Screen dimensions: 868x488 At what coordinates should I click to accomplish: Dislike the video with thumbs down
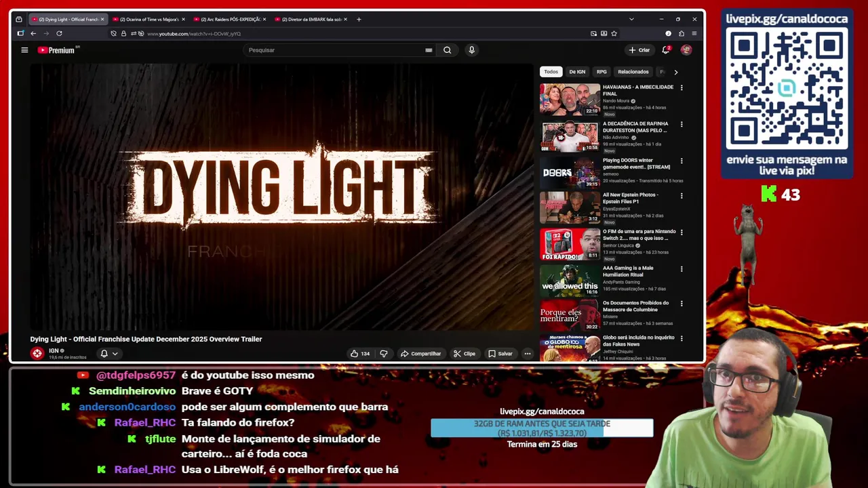coord(384,353)
